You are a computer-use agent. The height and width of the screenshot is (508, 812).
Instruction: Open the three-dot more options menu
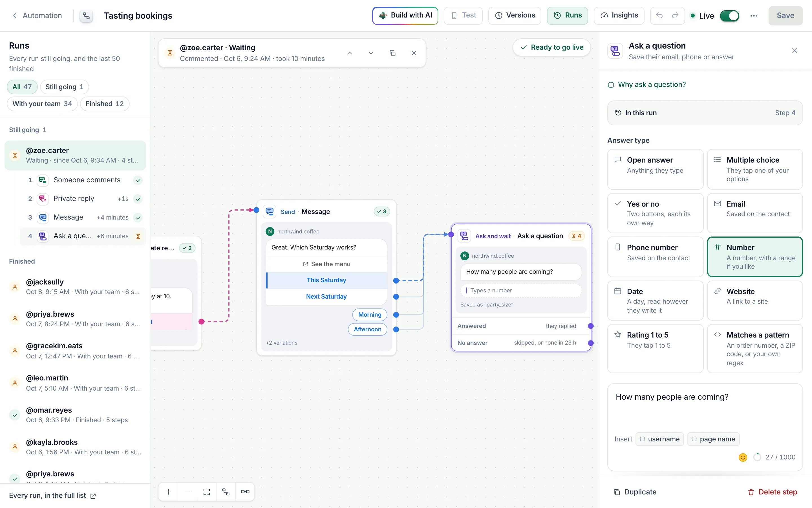[754, 16]
